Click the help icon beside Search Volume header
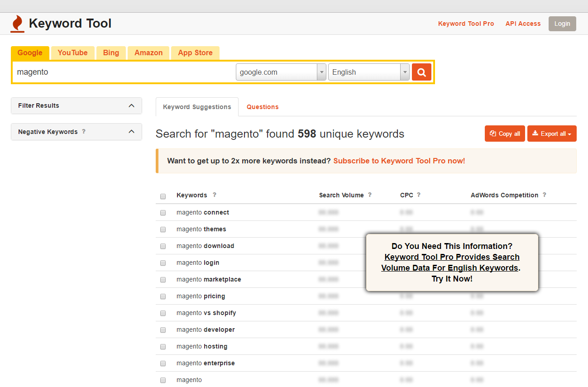Viewport: 588px width, 387px height. (x=370, y=195)
